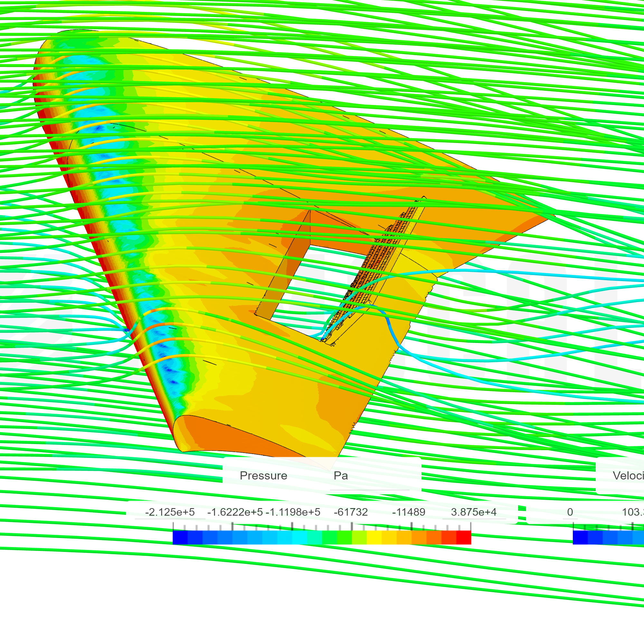The height and width of the screenshot is (644, 644).
Task: Click the red end of pressure color bar
Action: (x=464, y=537)
